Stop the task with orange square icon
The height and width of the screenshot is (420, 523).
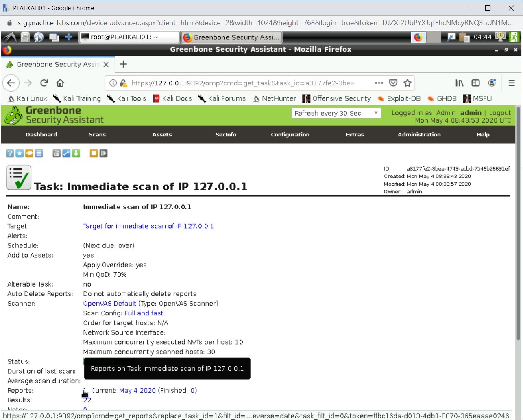(x=94, y=153)
